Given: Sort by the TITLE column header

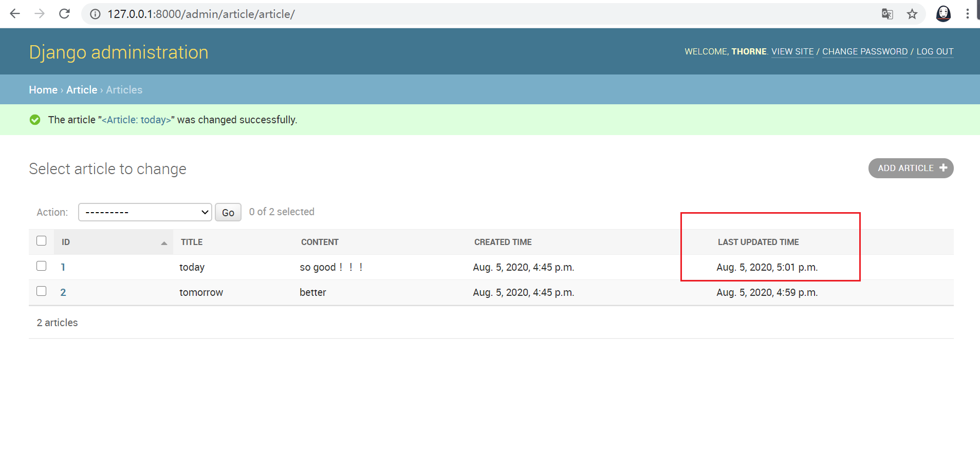Looking at the screenshot, I should 192,242.
